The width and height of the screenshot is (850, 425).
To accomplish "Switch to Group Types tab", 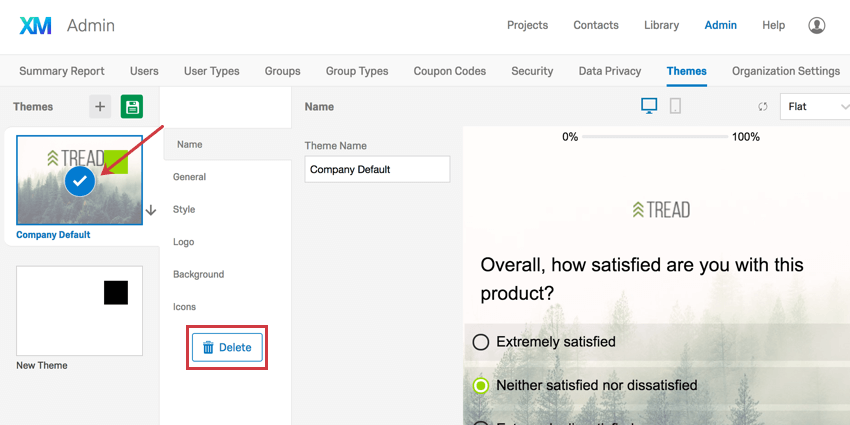I will [357, 71].
